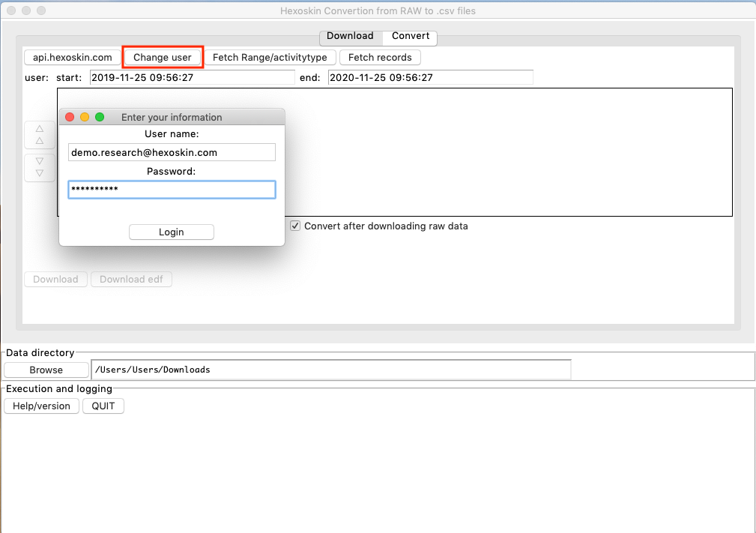This screenshot has width=756, height=533.
Task: Click the 'Execution and logging' label
Action: tap(59, 389)
